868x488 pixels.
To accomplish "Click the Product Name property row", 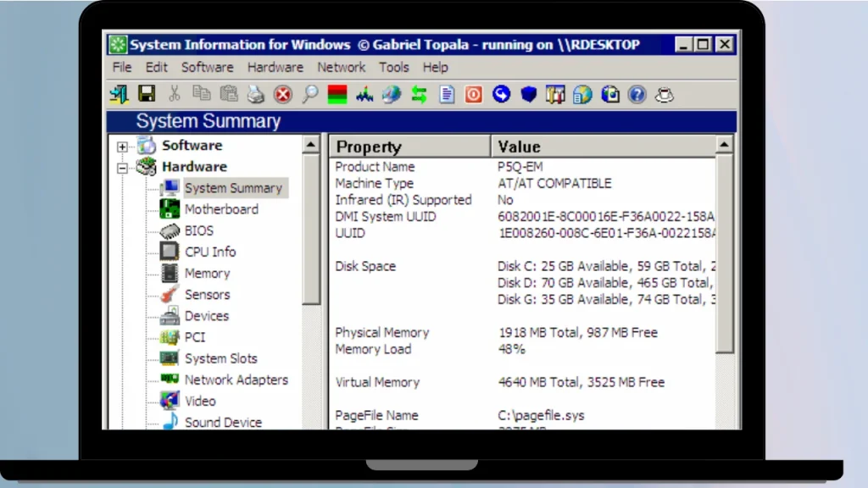I will [x=522, y=167].
